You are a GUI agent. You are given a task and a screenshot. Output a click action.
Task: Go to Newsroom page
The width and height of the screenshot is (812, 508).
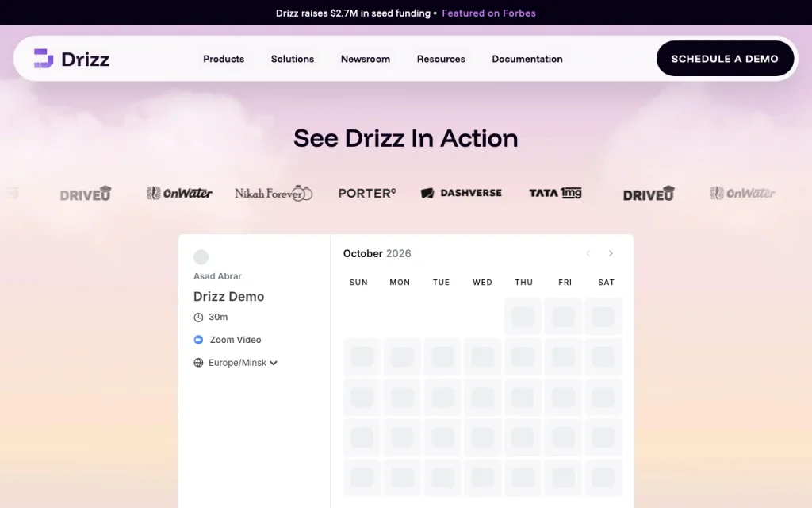[x=366, y=59]
